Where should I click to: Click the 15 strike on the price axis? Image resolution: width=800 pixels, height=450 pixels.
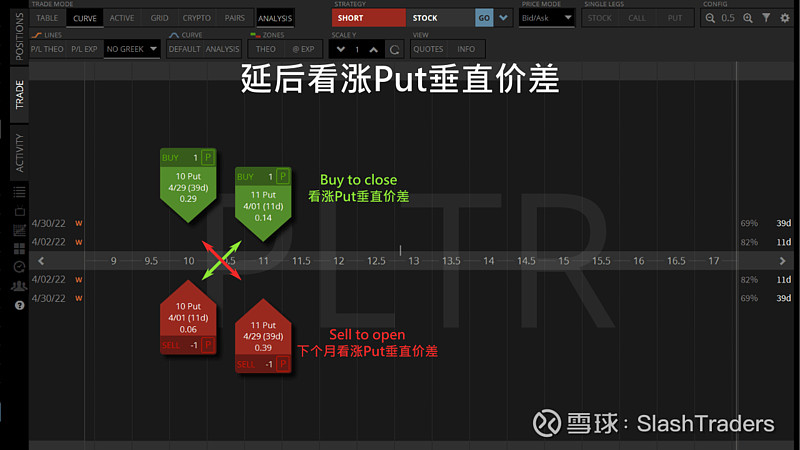click(x=564, y=261)
